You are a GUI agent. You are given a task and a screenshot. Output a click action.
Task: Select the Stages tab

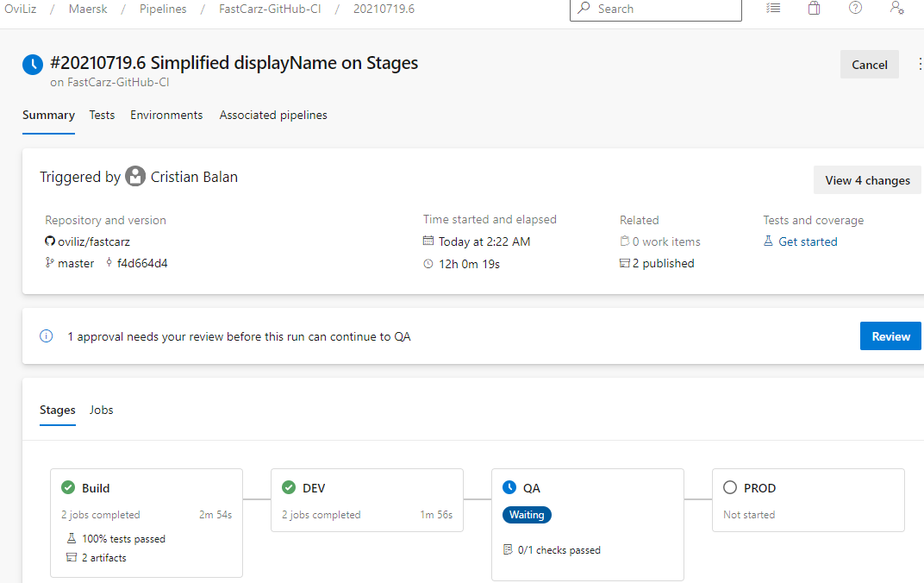click(57, 410)
